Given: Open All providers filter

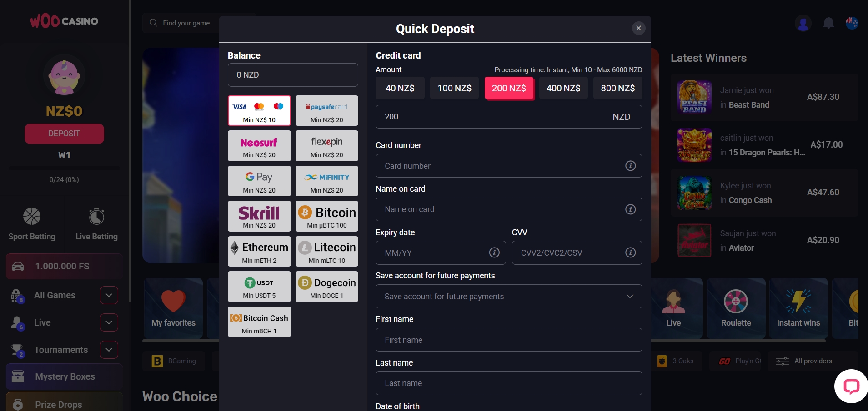Looking at the screenshot, I should click(x=813, y=361).
